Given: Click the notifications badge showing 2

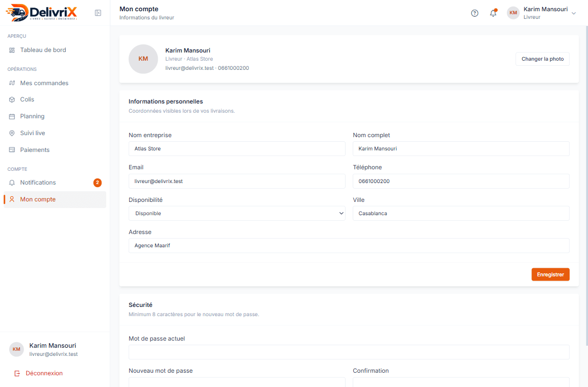Looking at the screenshot, I should tap(97, 183).
